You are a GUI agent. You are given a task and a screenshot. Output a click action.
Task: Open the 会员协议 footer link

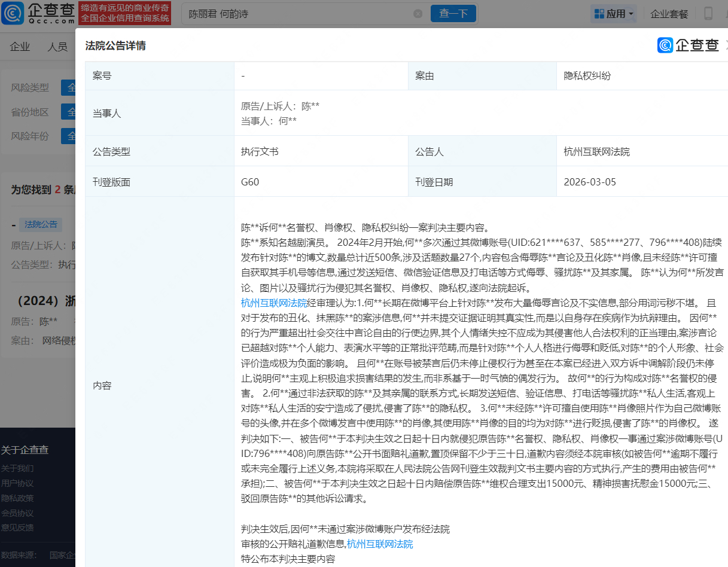(x=17, y=513)
